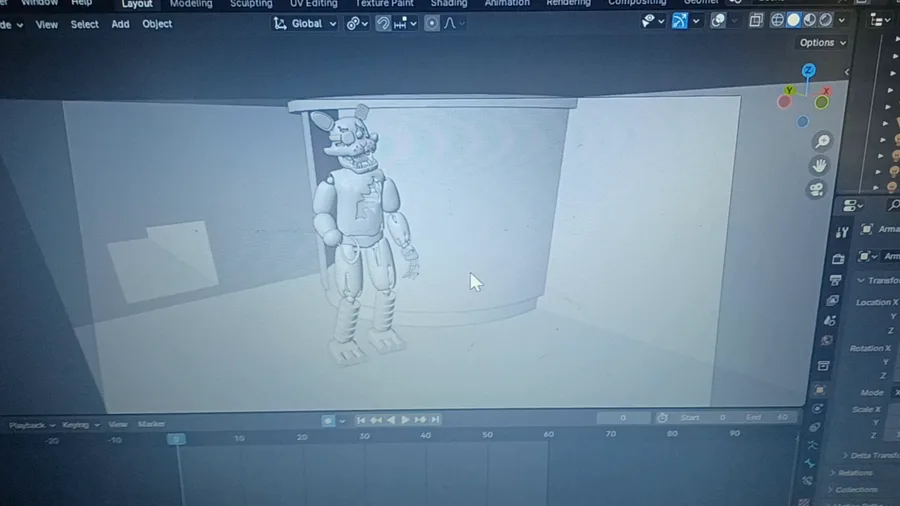Open the Transform Pivot Point menu
The height and width of the screenshot is (506, 900).
[356, 24]
